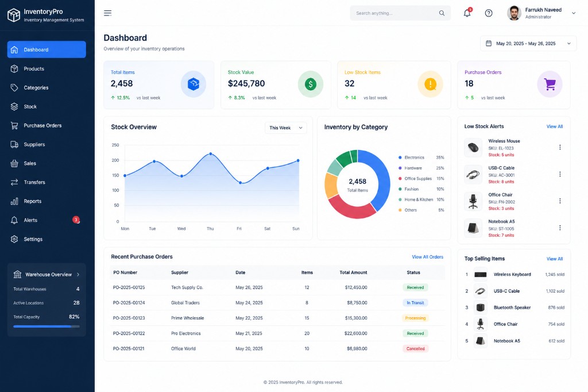Click View All Orders link
The image size is (588, 392).
click(427, 257)
